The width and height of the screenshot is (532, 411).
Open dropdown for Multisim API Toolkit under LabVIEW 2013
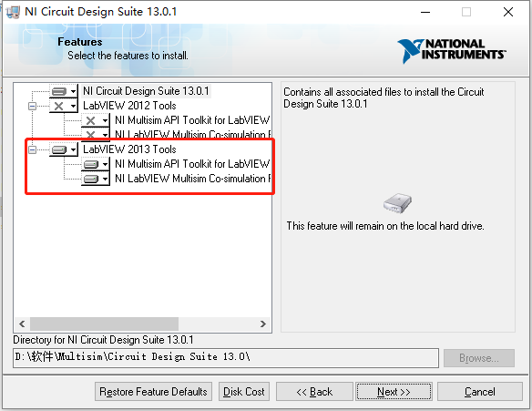pyautogui.click(x=96, y=165)
